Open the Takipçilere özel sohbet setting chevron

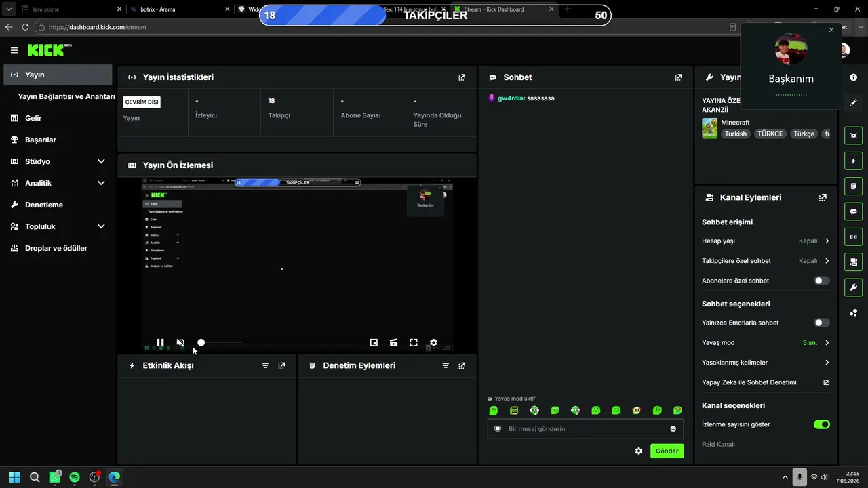click(x=827, y=261)
